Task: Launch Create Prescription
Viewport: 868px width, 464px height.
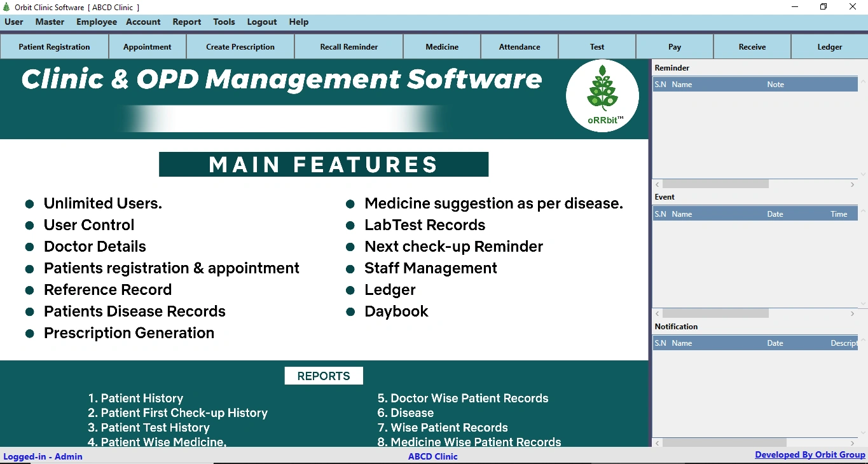Action: click(240, 46)
